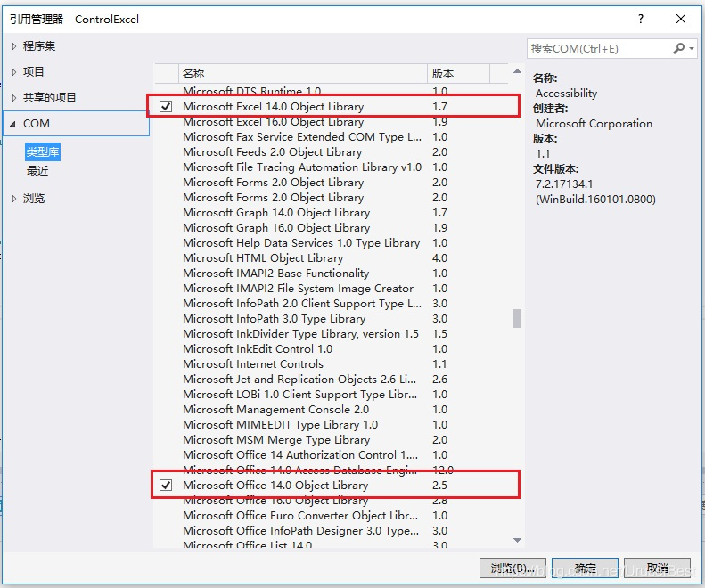This screenshot has width=705, height=588.
Task: Select Microsoft File Tracing Automation Library v1.0
Action: pyautogui.click(x=332, y=167)
